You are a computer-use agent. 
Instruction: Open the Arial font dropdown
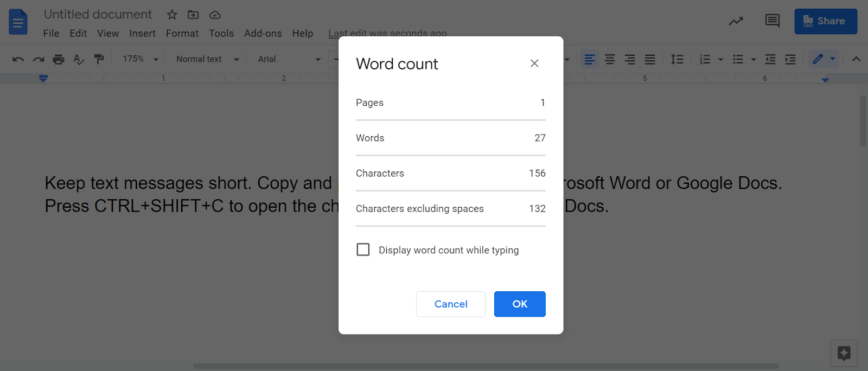click(x=290, y=59)
